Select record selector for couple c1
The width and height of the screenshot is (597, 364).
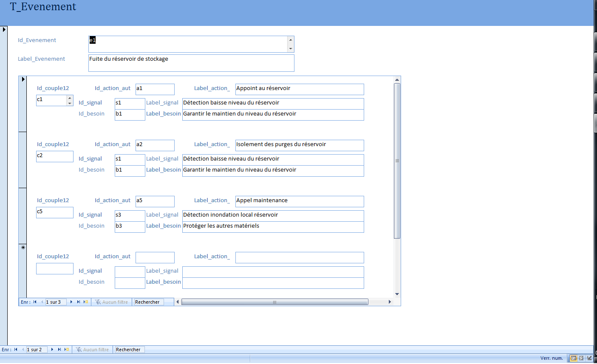point(23,104)
